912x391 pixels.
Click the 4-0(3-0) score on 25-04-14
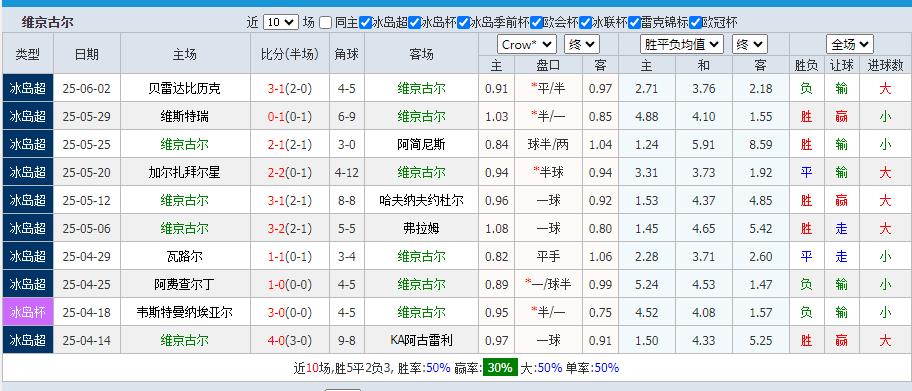290,340
